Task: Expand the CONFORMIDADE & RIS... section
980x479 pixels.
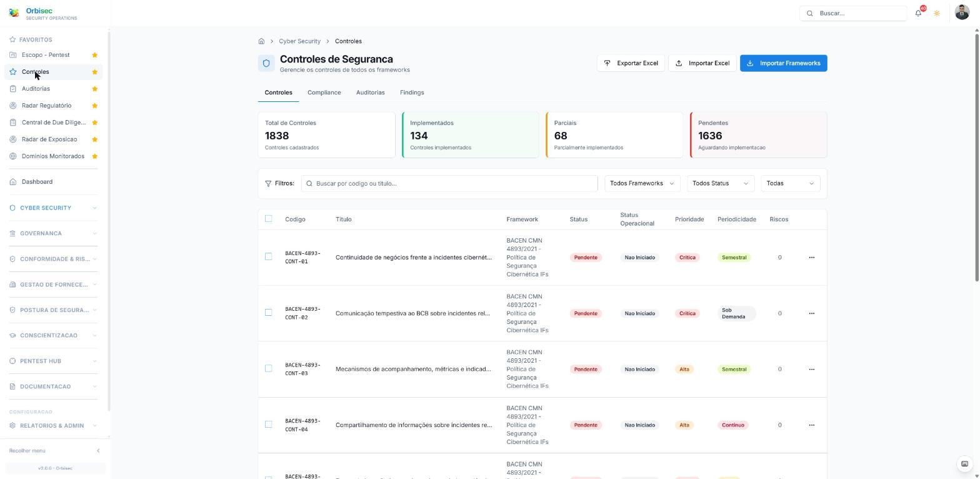Action: coord(53,260)
